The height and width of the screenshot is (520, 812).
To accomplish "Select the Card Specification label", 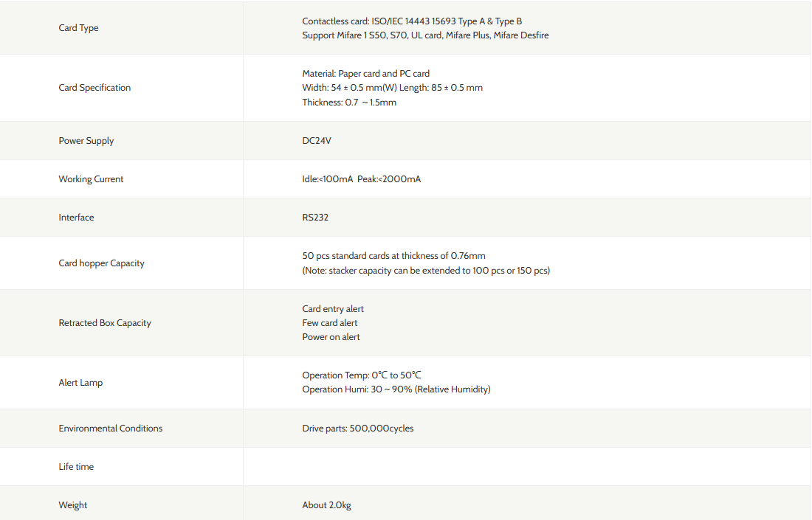I will point(94,88).
